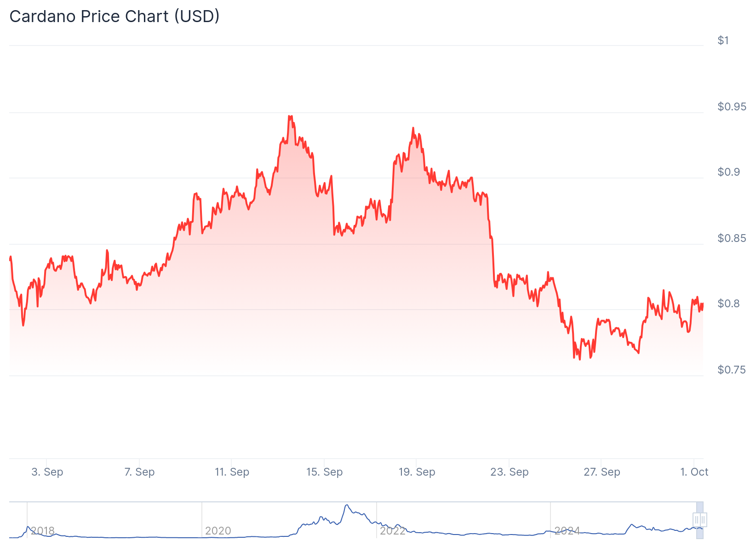Click the 3. Sep date label
Viewport: 756px width, 552px height.
[x=47, y=472]
